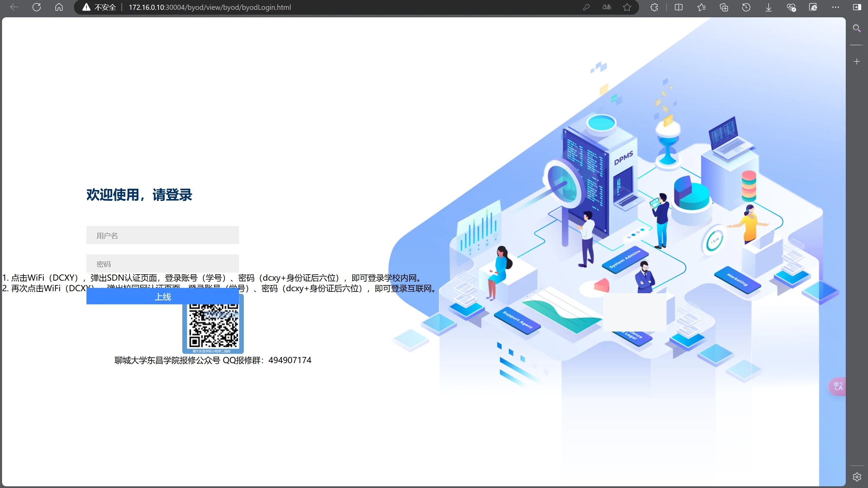This screenshot has width=868, height=488.
Task: Navigate back to the previous page
Action: (x=14, y=7)
